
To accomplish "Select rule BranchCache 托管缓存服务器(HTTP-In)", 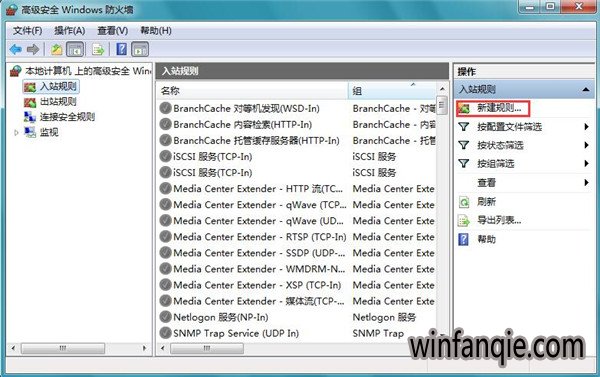I will click(256, 141).
